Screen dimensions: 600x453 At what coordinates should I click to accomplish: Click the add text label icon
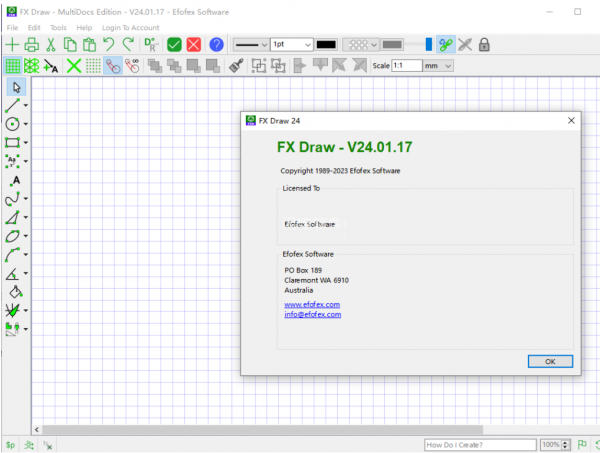click(51, 66)
